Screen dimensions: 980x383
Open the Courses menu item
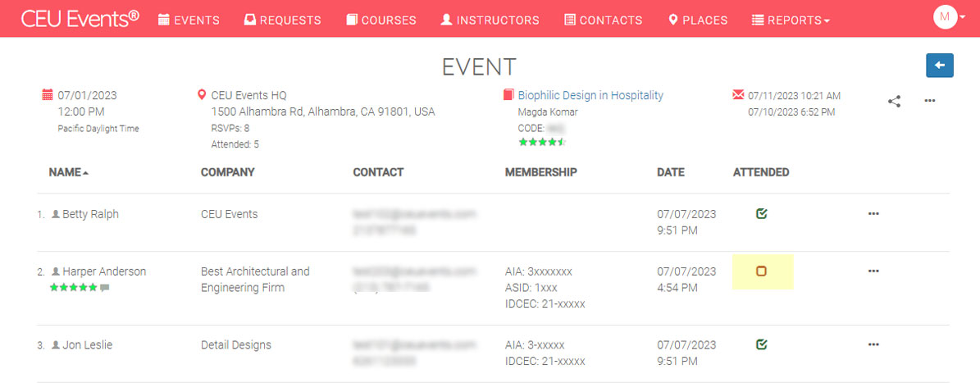[381, 20]
